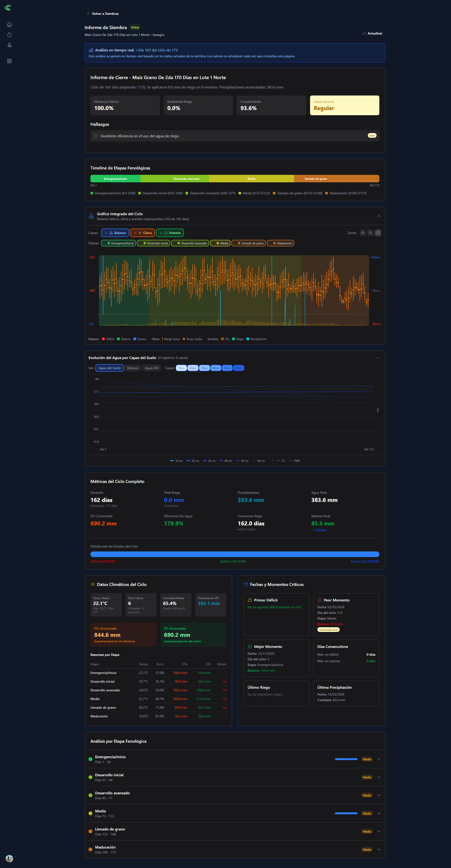Click the bar chart icon in Análisis banner

(91, 50)
